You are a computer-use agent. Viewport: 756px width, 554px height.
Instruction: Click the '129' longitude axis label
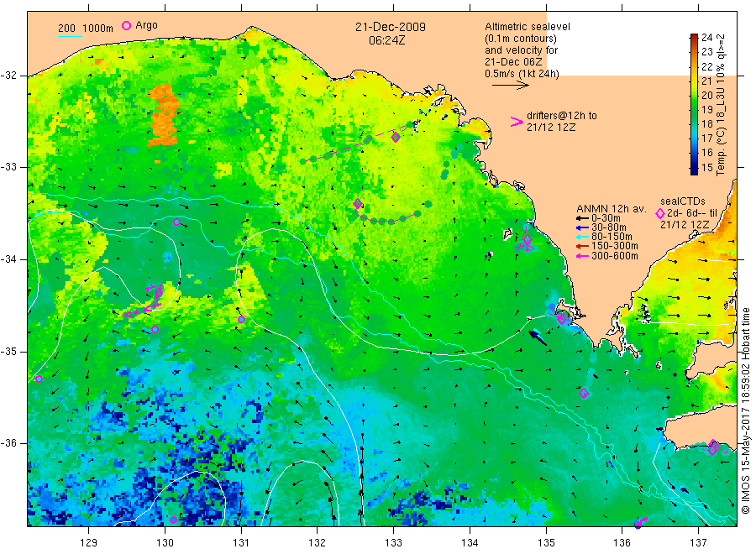tap(89, 543)
